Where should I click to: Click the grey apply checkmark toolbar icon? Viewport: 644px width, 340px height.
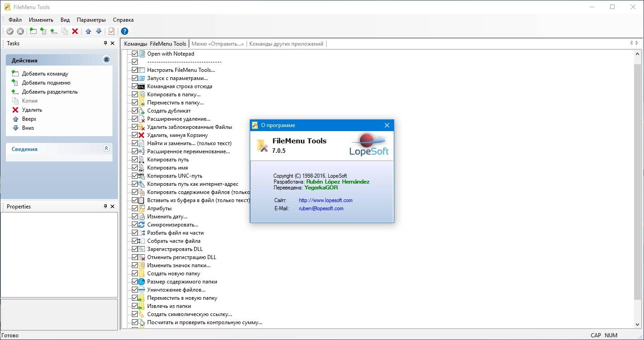pos(10,31)
